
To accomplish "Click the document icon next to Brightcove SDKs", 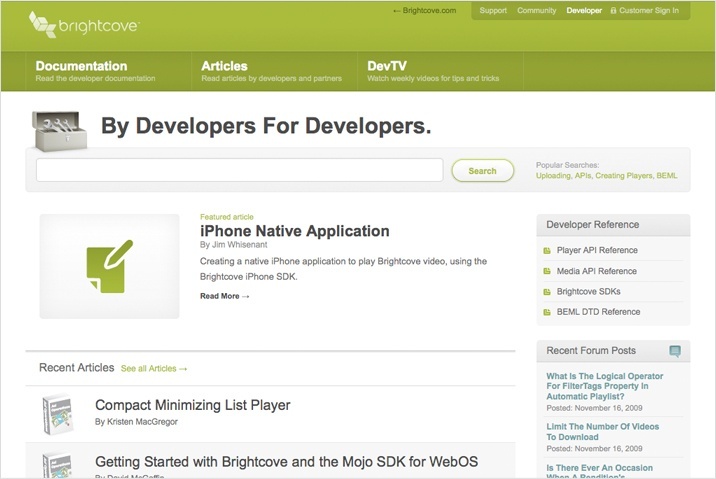I will coord(547,292).
